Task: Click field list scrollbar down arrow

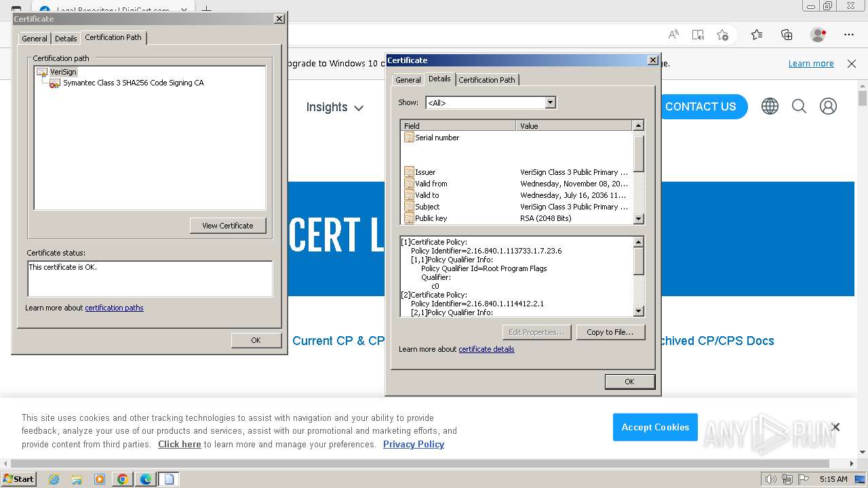Action: coord(638,219)
